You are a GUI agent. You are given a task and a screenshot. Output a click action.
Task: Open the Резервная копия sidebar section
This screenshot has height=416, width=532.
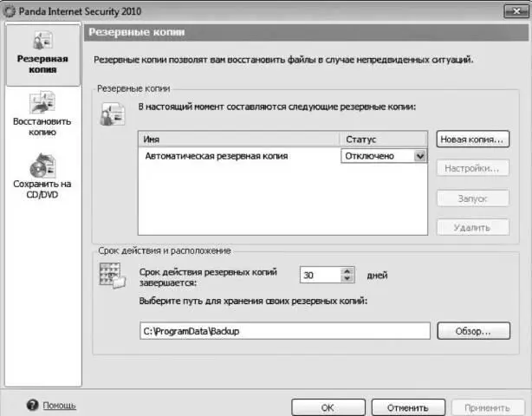(x=42, y=55)
